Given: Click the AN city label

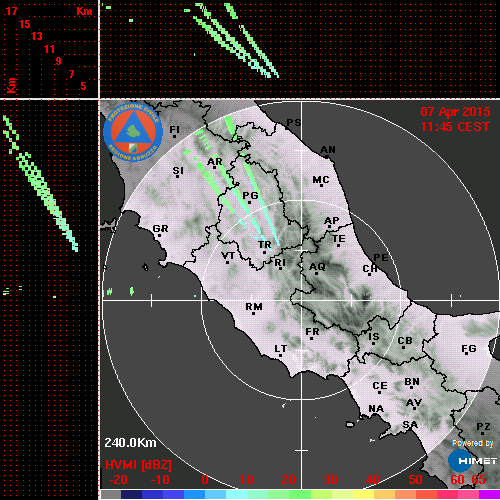Looking at the screenshot, I should pos(328,150).
